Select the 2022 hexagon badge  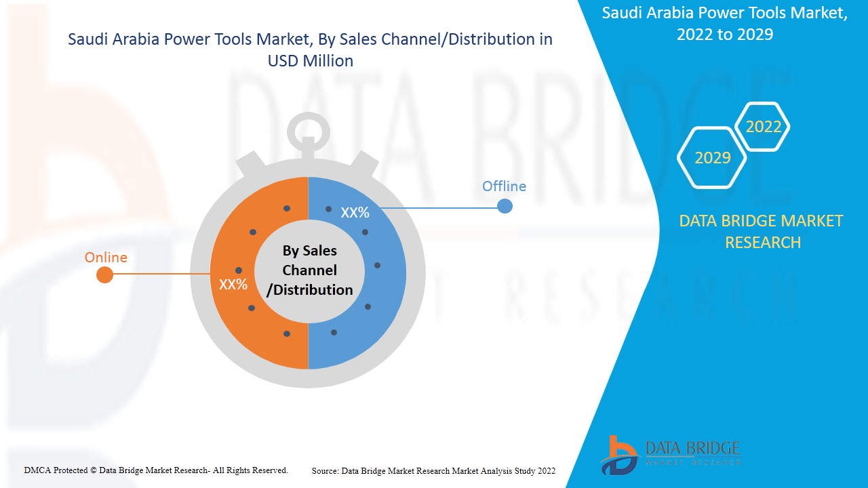[762, 126]
